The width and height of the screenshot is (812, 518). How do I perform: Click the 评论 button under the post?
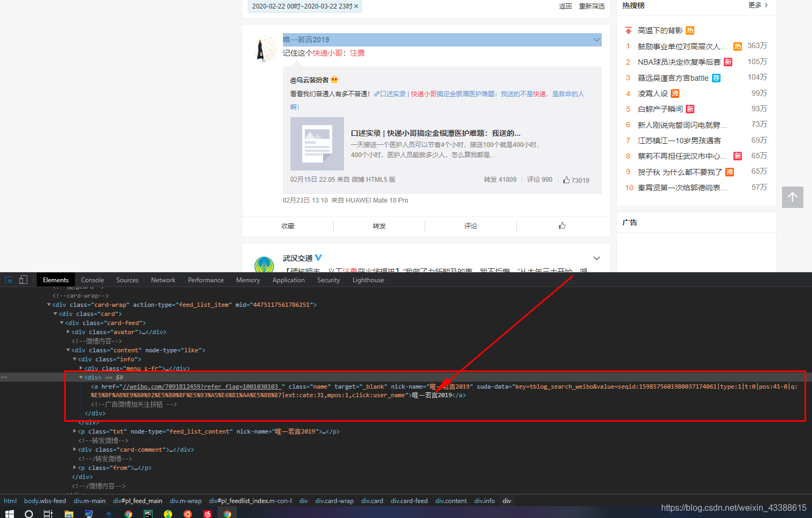[x=471, y=226]
